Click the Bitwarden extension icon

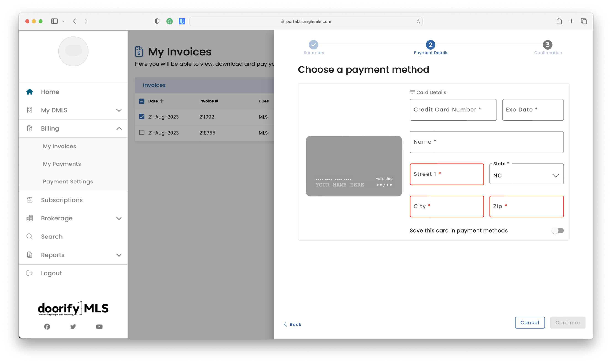tap(182, 21)
